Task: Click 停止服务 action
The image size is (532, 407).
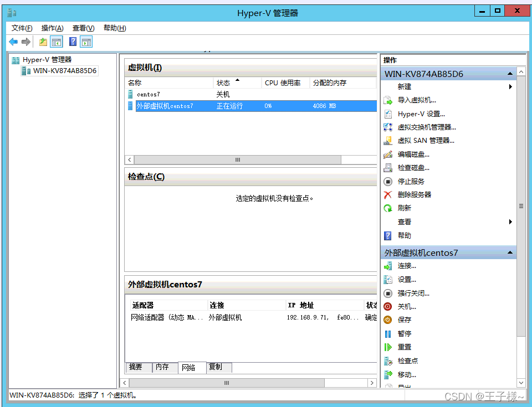Action: pos(411,182)
